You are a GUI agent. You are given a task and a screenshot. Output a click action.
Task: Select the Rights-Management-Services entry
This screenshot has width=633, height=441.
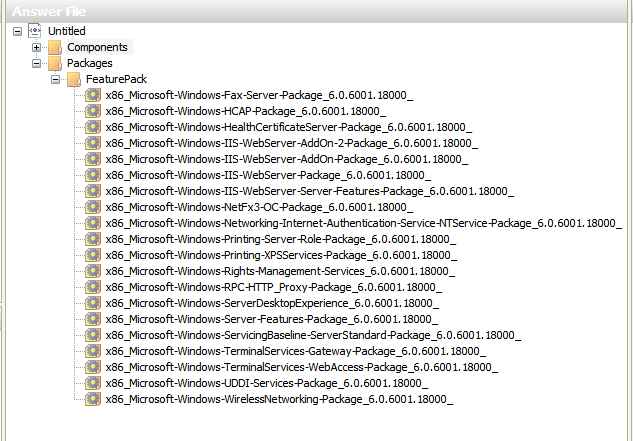coord(280,271)
